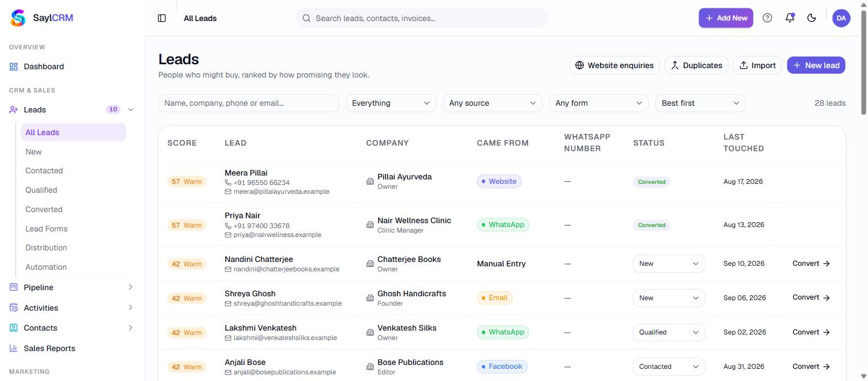The height and width of the screenshot is (381, 868).
Task: Expand the Contacts sidebar section
Action: [x=131, y=328]
